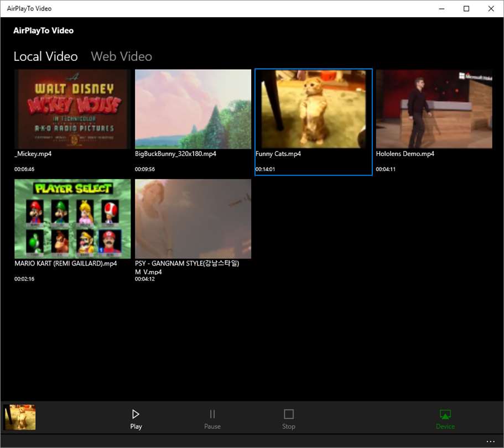
Task: Select the BigBuckBunny_320x180.mp4 thumbnail
Action: pyautogui.click(x=193, y=110)
